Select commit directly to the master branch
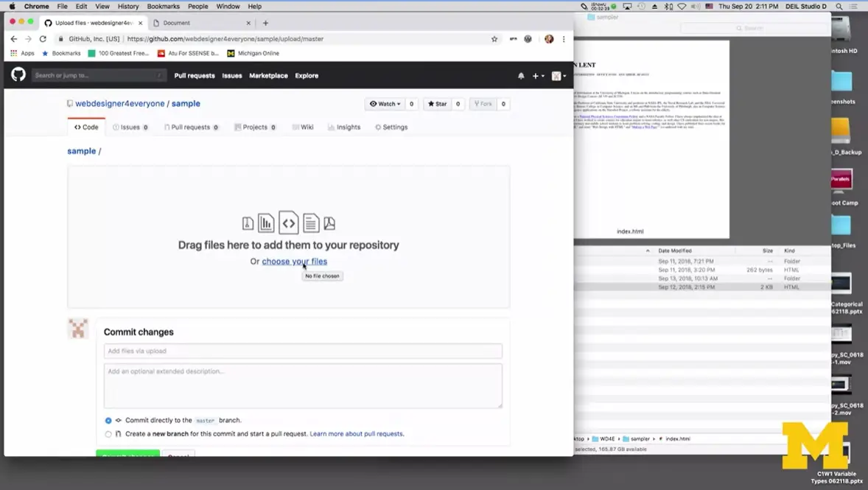The image size is (868, 490). [x=108, y=420]
